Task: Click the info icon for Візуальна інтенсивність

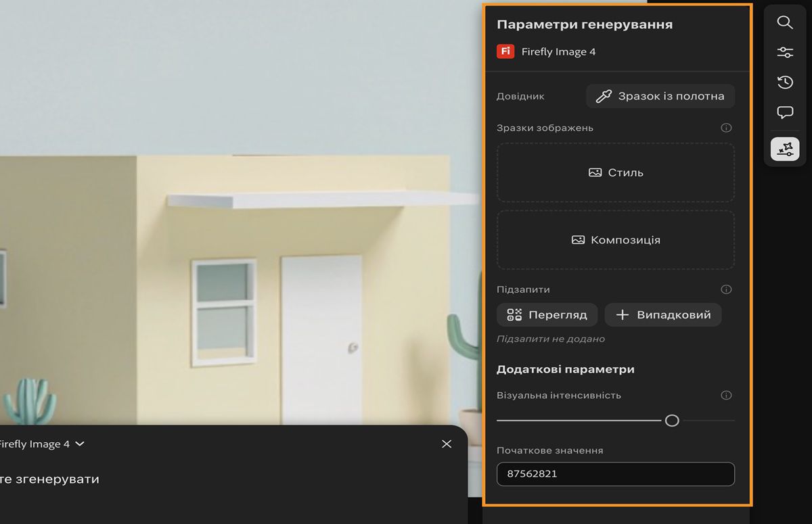Action: [x=726, y=395]
